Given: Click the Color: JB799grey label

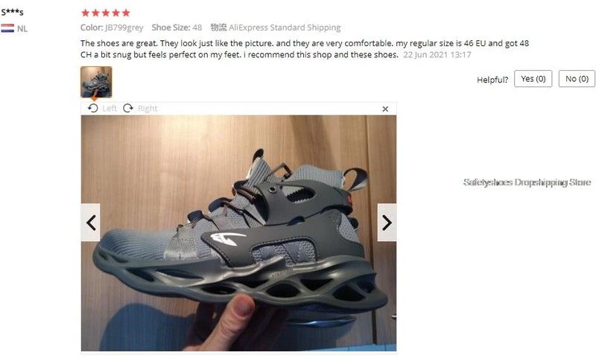Looking at the screenshot, I should (x=112, y=28).
